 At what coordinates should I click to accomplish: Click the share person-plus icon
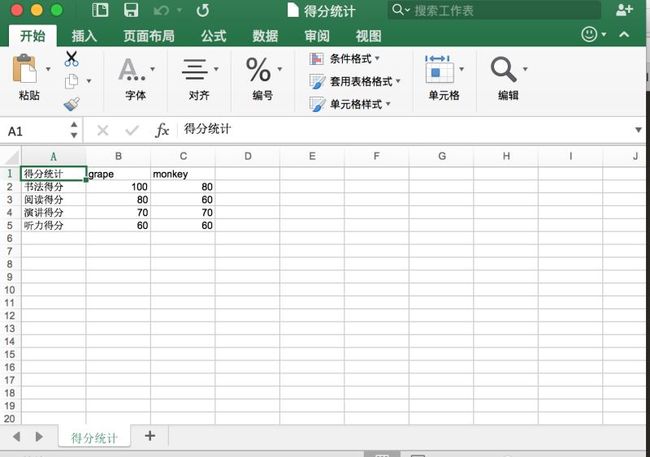coord(624,10)
